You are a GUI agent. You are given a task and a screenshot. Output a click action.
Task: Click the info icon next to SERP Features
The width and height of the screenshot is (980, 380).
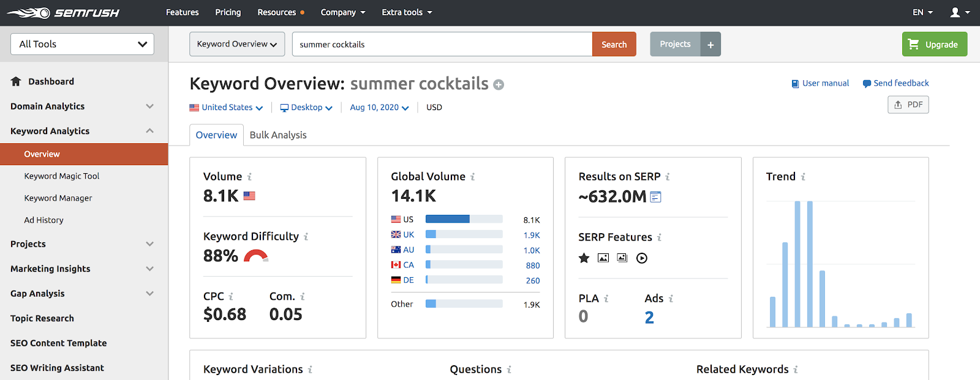[659, 237]
